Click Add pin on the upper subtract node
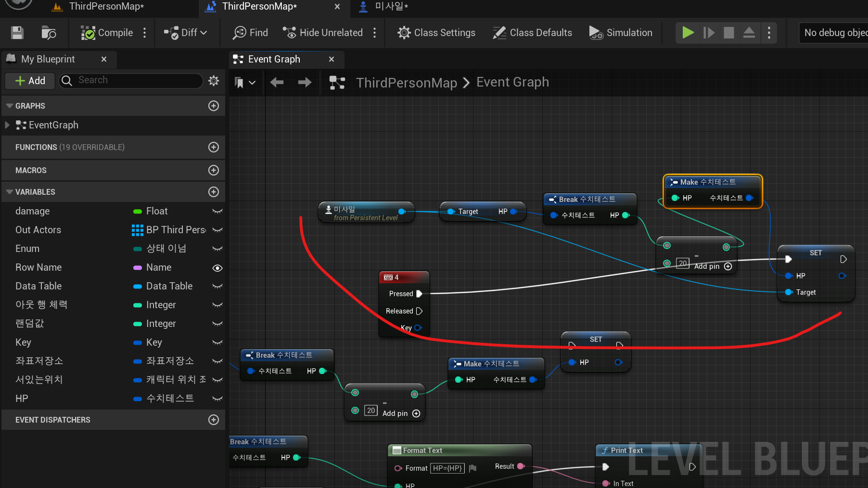The width and height of the screenshot is (868, 488). 713,266
